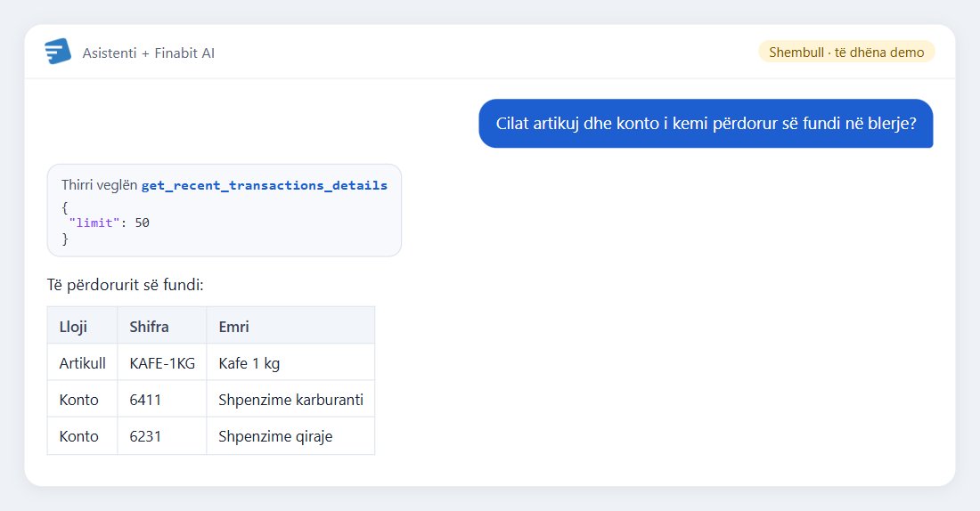Select the '6231' code cell
The image size is (980, 511).
point(162,436)
